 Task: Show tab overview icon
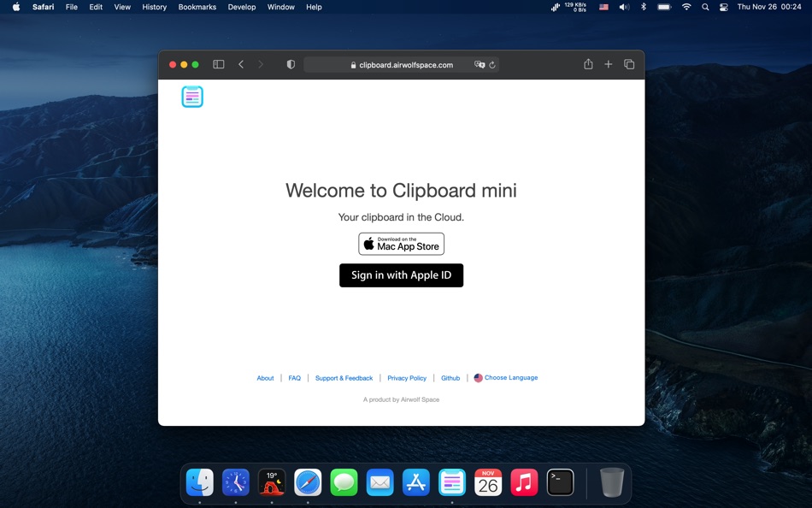pos(629,64)
